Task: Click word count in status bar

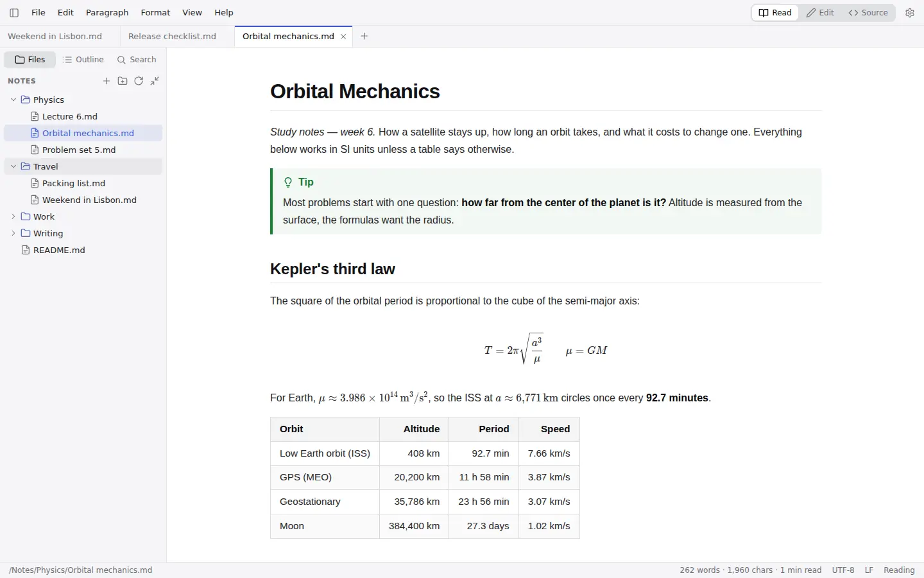Action: tap(751, 570)
